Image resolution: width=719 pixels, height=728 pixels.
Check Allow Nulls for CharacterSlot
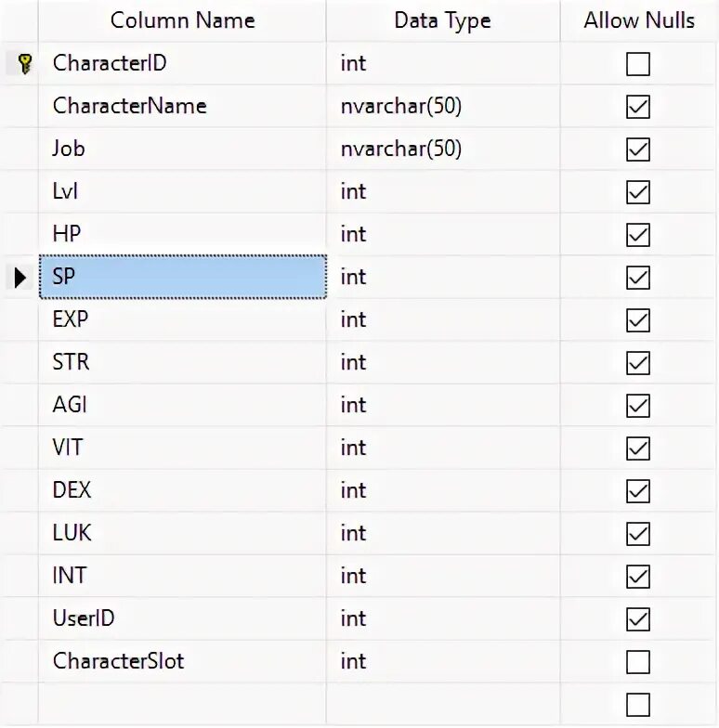638,662
